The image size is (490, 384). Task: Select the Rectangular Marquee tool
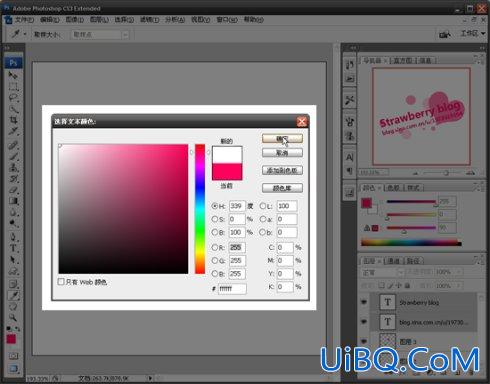tap(13, 87)
